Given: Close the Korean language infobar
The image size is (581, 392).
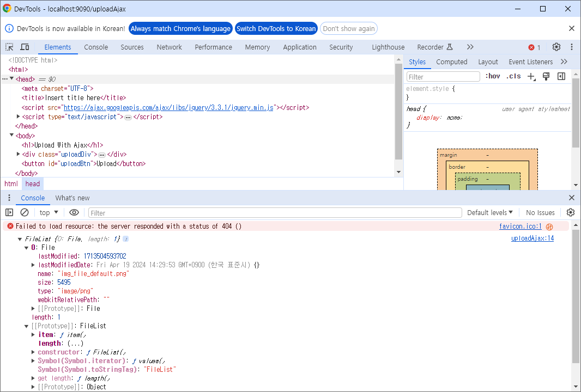Looking at the screenshot, I should click(x=571, y=28).
